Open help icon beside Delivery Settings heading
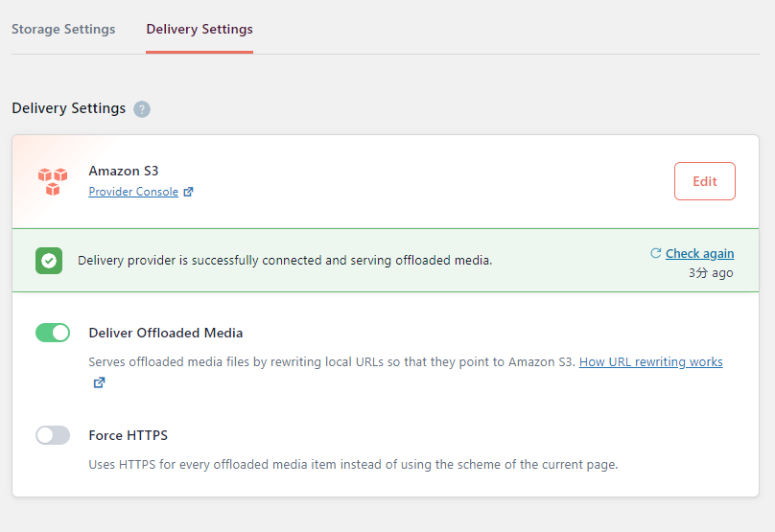This screenshot has height=532, width=775. pyautogui.click(x=142, y=109)
